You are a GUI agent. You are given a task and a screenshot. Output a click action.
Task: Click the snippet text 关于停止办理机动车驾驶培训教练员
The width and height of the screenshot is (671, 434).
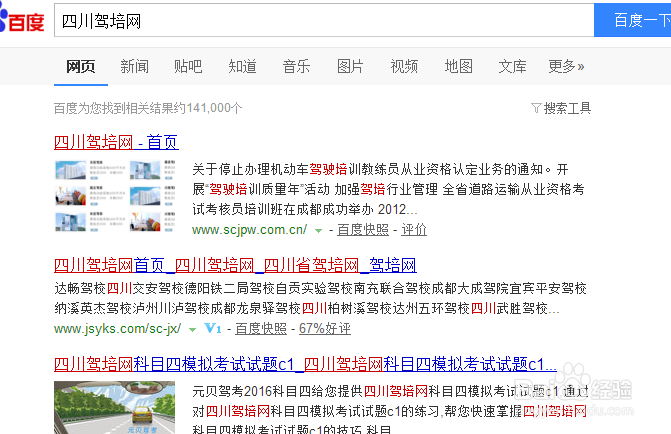[x=296, y=169]
